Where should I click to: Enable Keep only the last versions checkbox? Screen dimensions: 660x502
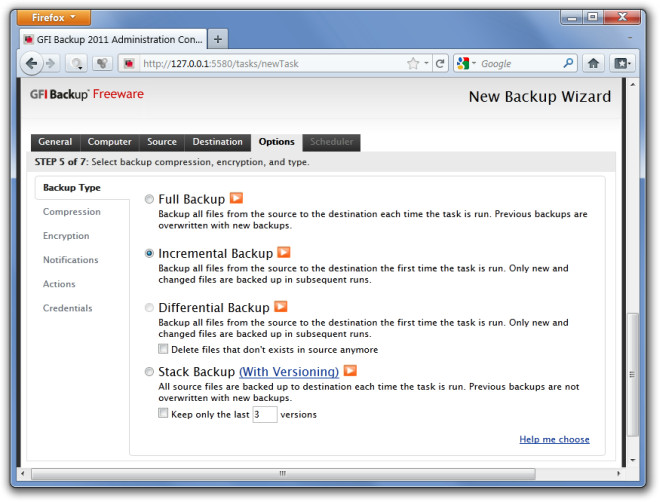(163, 413)
